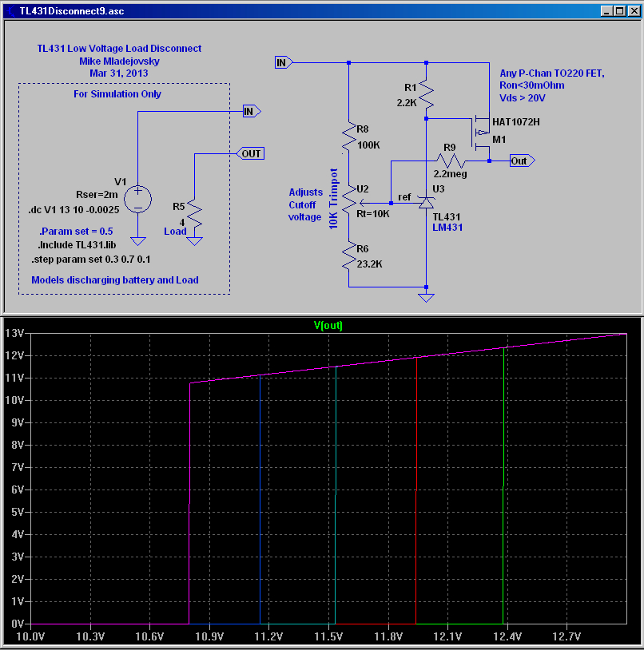The image size is (644, 650).
Task: Click the 'Ron<30mOhm' comment line
Action: (531, 85)
